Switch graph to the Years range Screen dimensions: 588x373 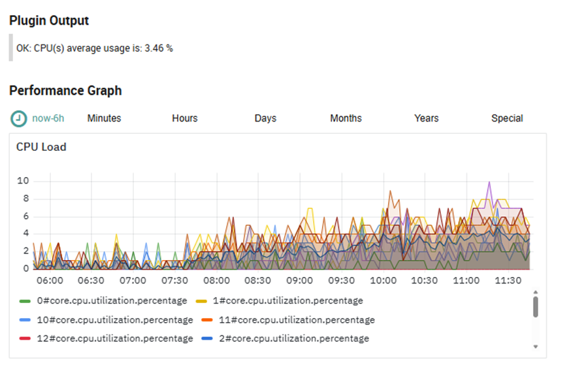click(x=426, y=118)
